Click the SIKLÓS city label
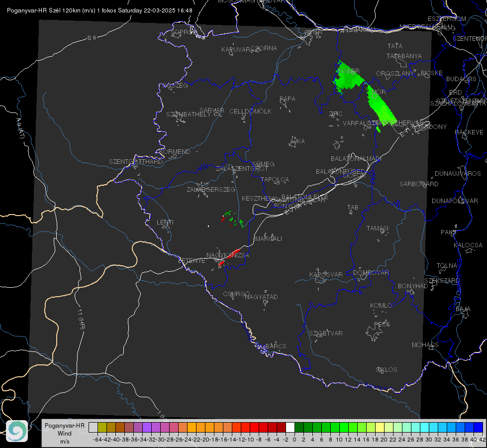Image resolution: width=487 pixels, height=448 pixels. click(387, 370)
